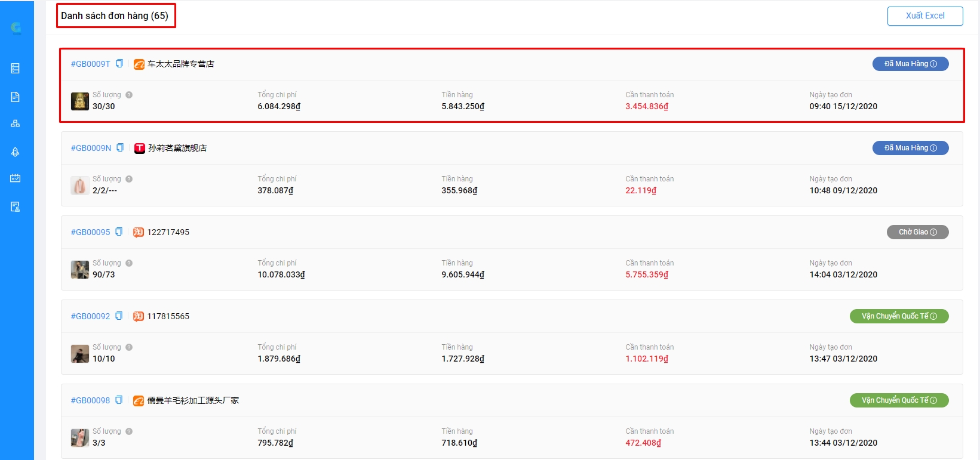
Task: Click the server-list icon in the sidebar
Action: coord(16,69)
